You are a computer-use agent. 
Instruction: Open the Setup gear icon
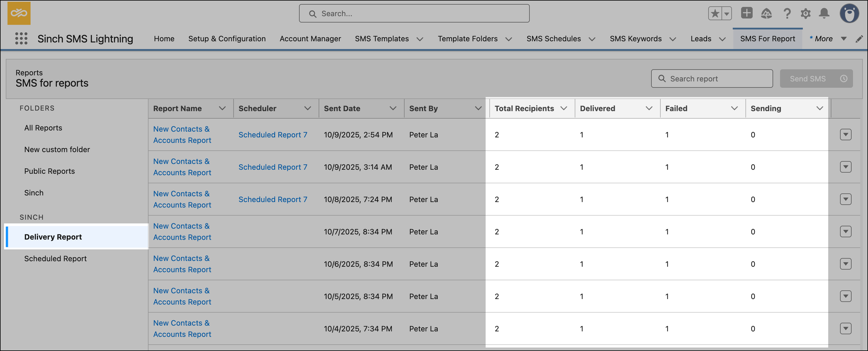(x=806, y=14)
